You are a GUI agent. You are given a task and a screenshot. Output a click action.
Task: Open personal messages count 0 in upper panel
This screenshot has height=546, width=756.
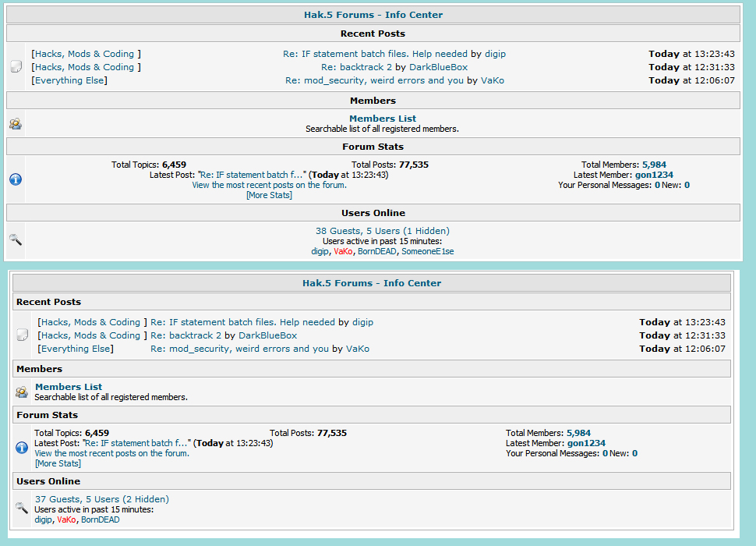(x=657, y=185)
